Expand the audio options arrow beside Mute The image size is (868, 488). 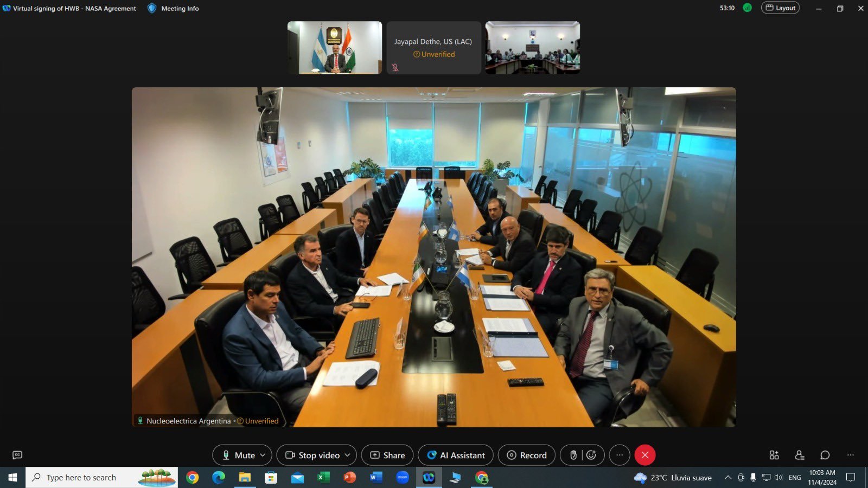[x=263, y=455]
